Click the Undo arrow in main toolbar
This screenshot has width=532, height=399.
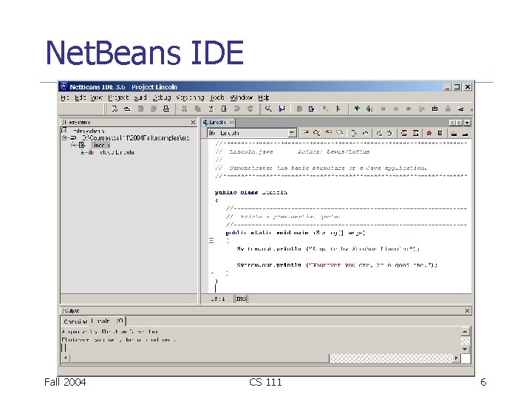(x=237, y=109)
